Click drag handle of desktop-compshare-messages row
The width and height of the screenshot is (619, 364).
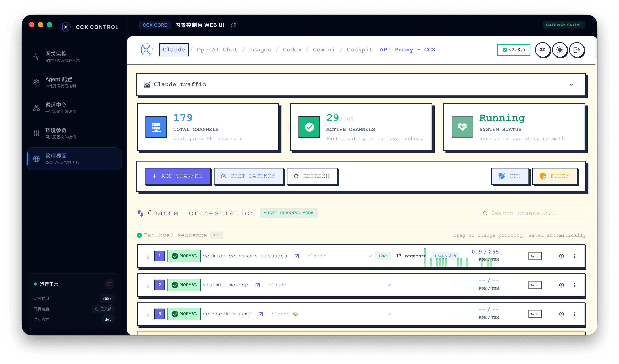coord(148,256)
